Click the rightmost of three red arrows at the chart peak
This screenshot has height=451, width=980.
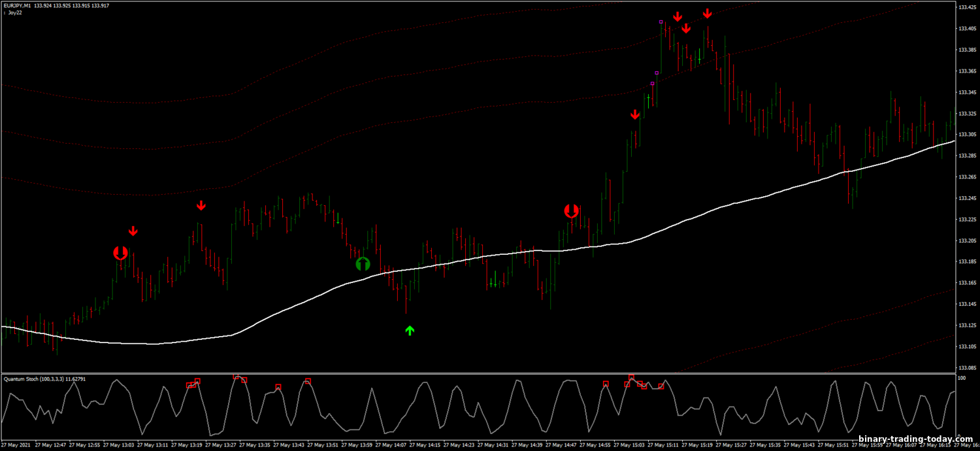point(708,13)
